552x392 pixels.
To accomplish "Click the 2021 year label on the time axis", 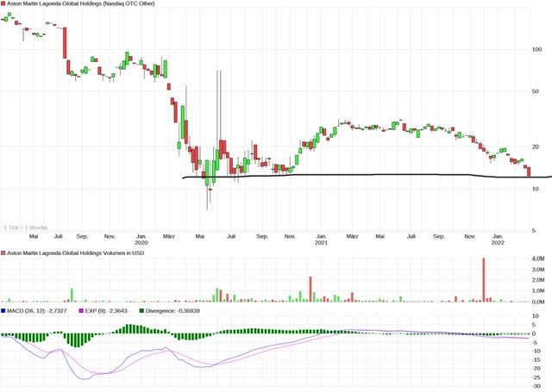I will [321, 242].
